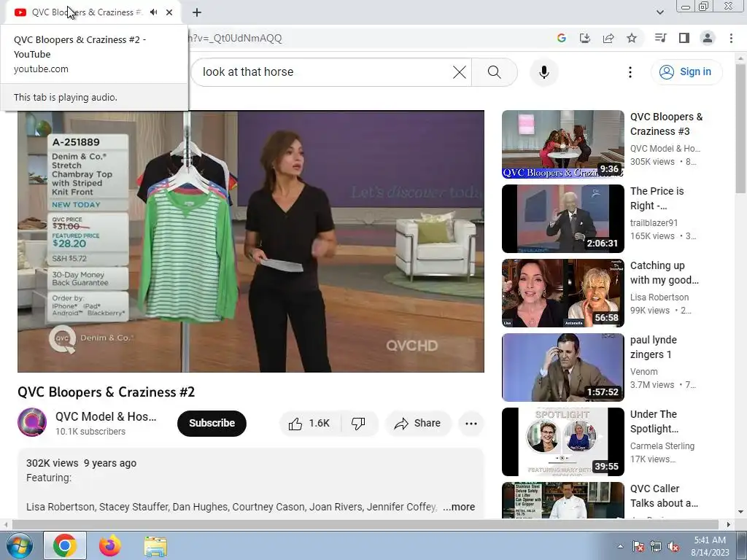Open the Under The Spotlight thumbnail
Viewport: 747px width, 560px height.
562,441
